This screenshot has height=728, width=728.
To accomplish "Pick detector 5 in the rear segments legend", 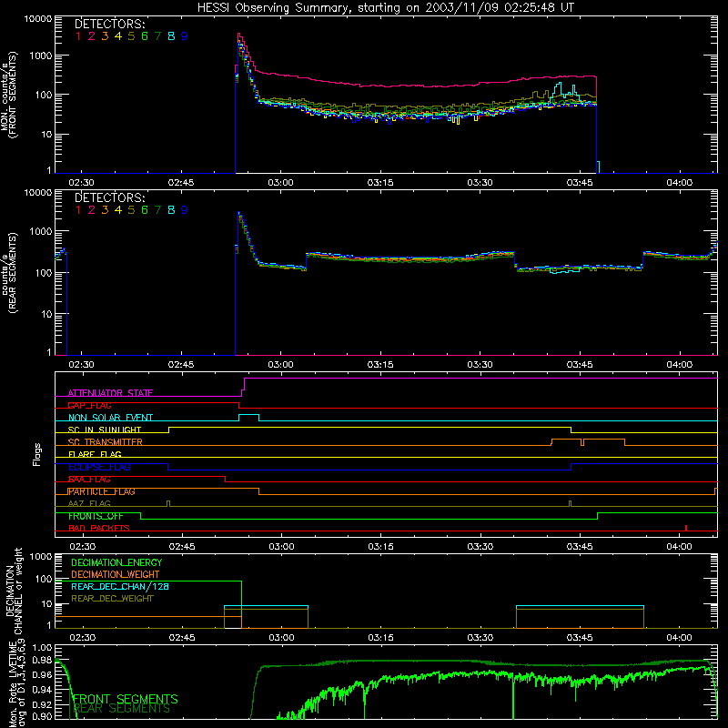I will click(131, 210).
